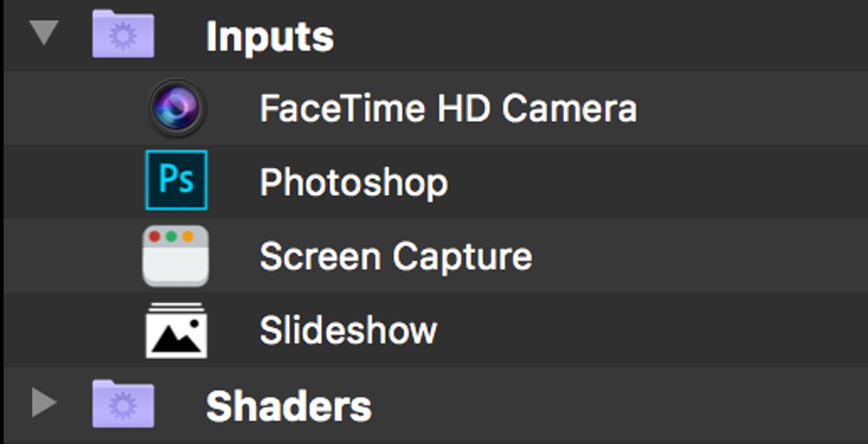The image size is (868, 444).
Task: Select the FaceTime HD Camera label
Action: pos(448,109)
